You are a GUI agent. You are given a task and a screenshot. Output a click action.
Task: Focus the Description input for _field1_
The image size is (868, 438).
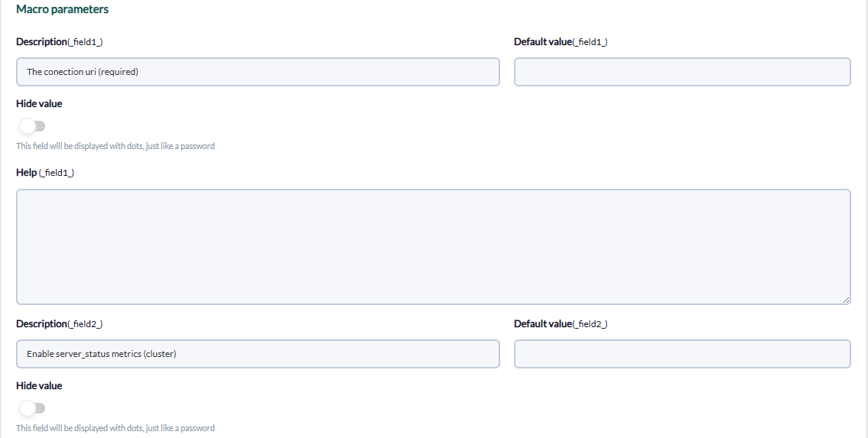tap(258, 72)
